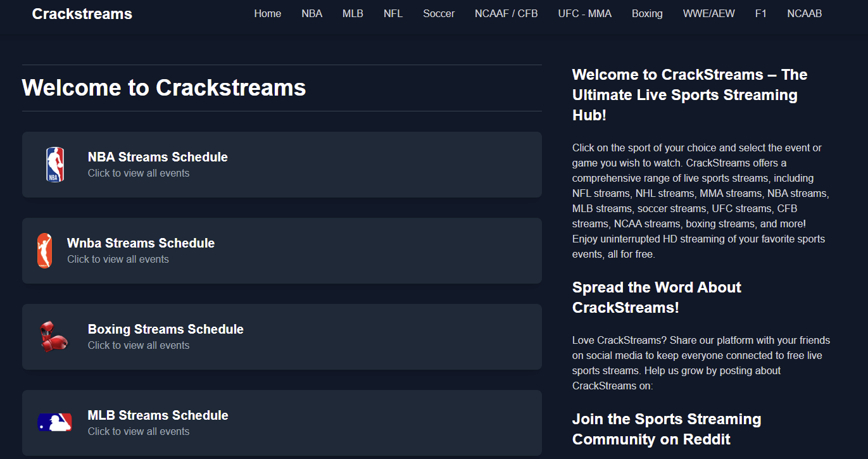The width and height of the screenshot is (868, 459).
Task: Go to the Home menu item
Action: (x=268, y=13)
